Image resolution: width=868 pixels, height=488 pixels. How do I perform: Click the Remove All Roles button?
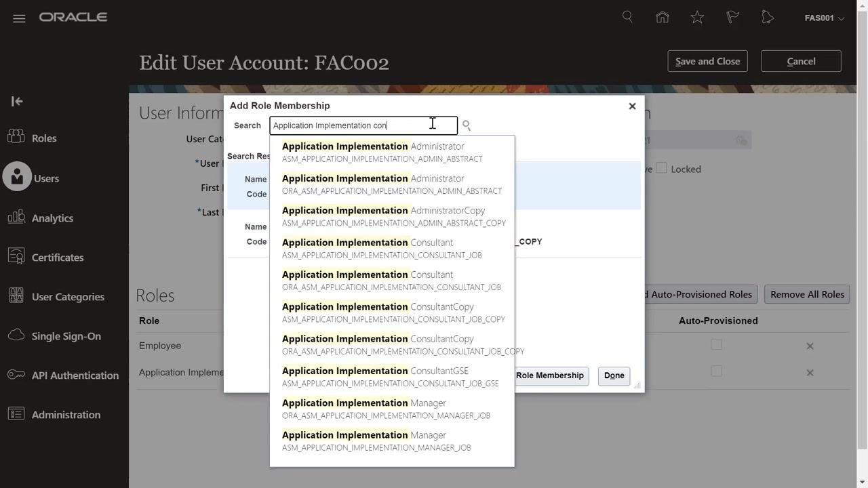tap(807, 294)
